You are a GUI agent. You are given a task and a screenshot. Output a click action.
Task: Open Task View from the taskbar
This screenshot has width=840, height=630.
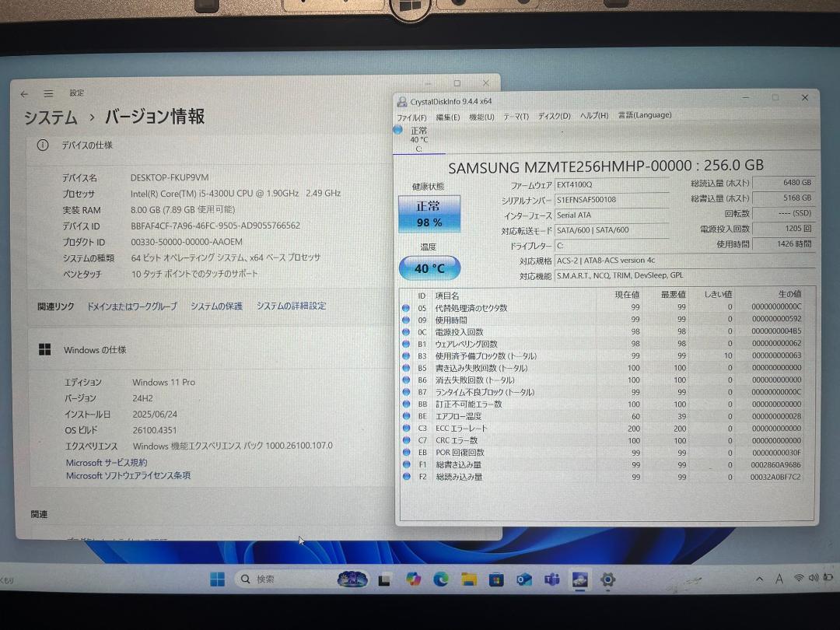(x=384, y=579)
